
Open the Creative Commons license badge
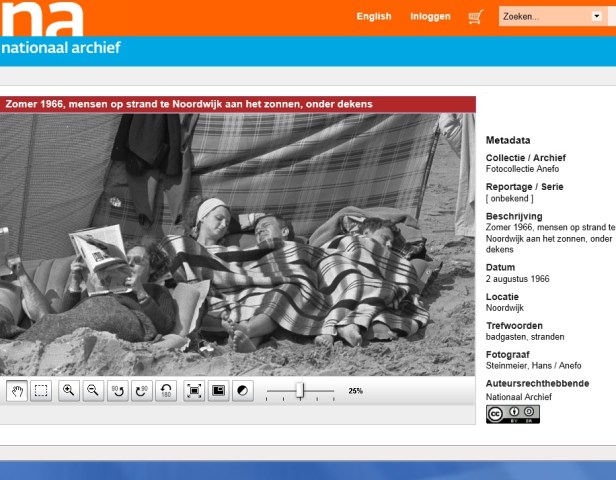pos(512,414)
